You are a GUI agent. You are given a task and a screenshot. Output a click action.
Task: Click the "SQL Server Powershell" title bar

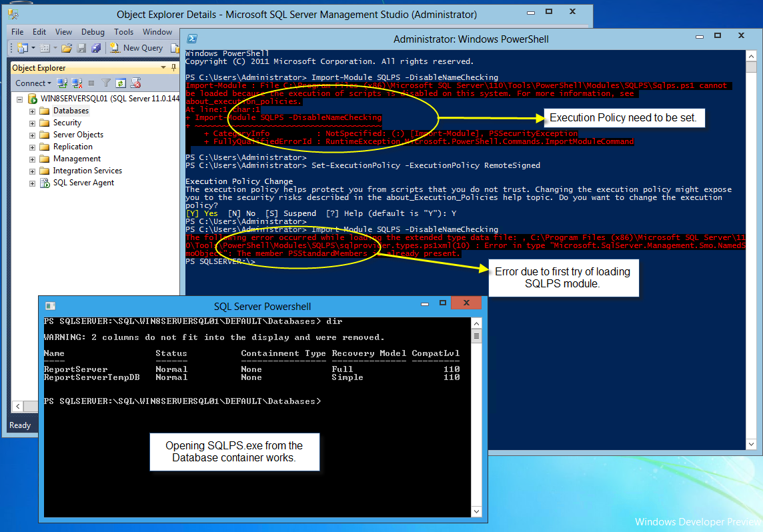(262, 307)
